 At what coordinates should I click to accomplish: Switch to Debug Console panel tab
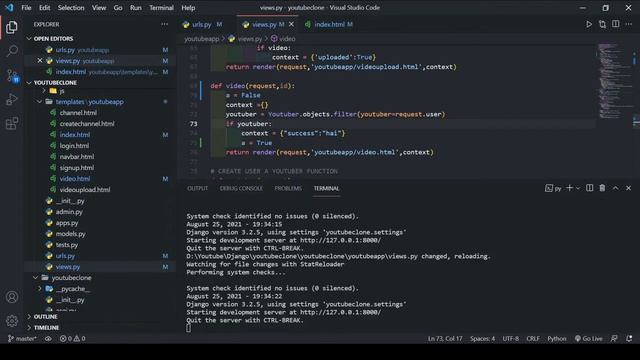[241, 188]
